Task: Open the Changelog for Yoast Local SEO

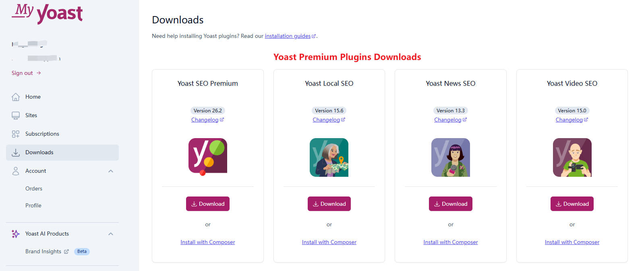Action: [x=327, y=120]
